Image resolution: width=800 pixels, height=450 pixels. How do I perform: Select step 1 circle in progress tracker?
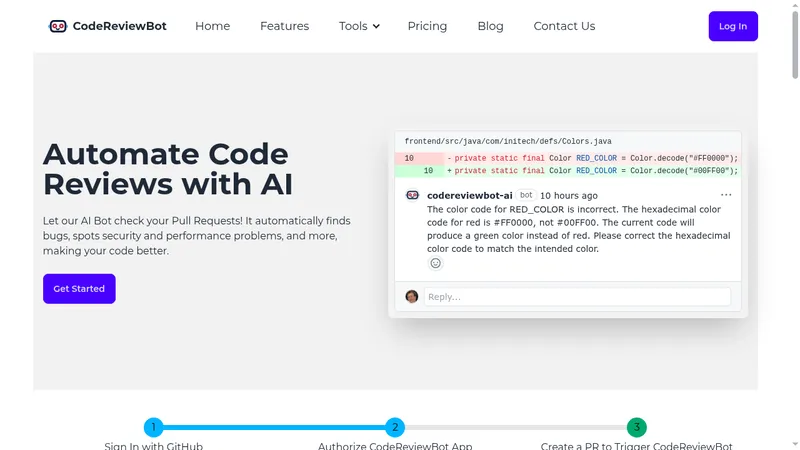(x=153, y=428)
